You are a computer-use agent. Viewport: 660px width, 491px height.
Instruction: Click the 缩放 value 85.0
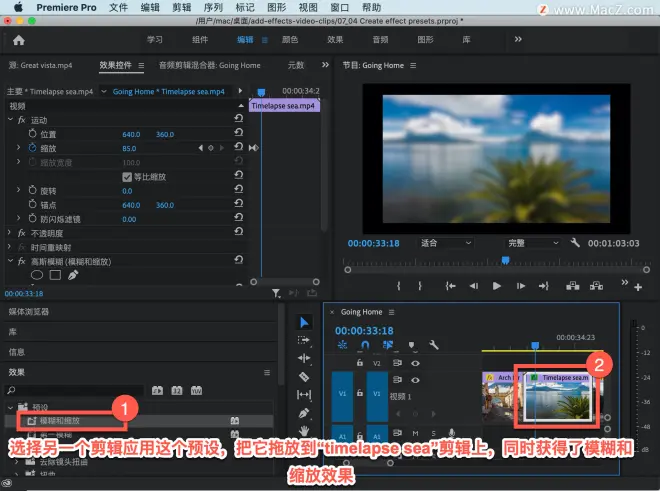click(129, 148)
